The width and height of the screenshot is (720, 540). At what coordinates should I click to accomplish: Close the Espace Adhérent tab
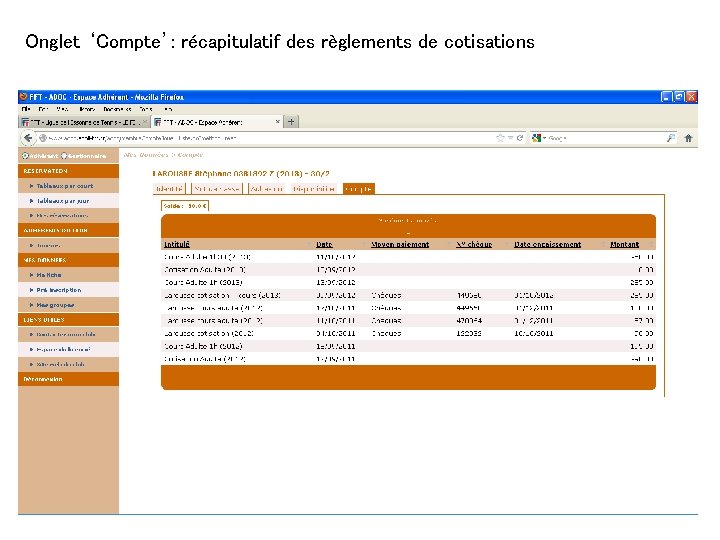tap(277, 122)
